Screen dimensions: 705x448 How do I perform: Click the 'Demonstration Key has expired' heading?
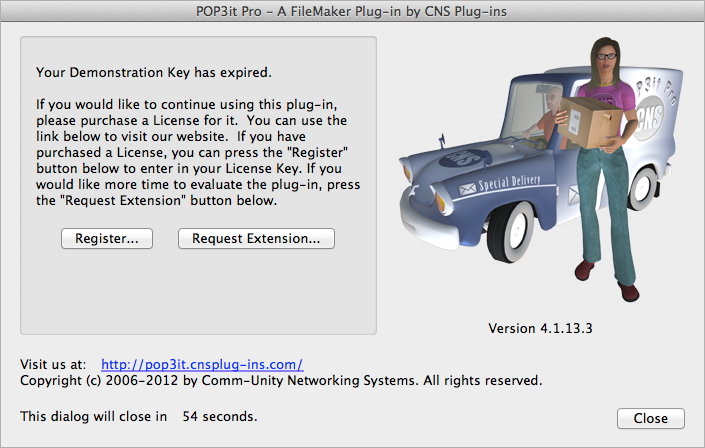point(154,72)
